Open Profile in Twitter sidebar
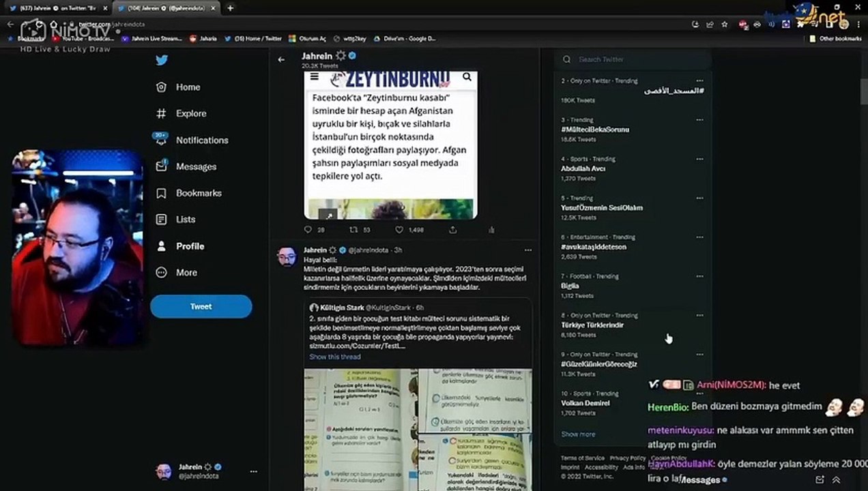Viewport: 868px width, 491px height. (179, 246)
